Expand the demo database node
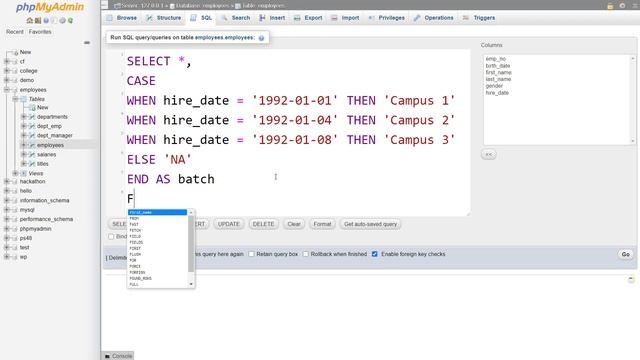640x360 pixels. 7,80
